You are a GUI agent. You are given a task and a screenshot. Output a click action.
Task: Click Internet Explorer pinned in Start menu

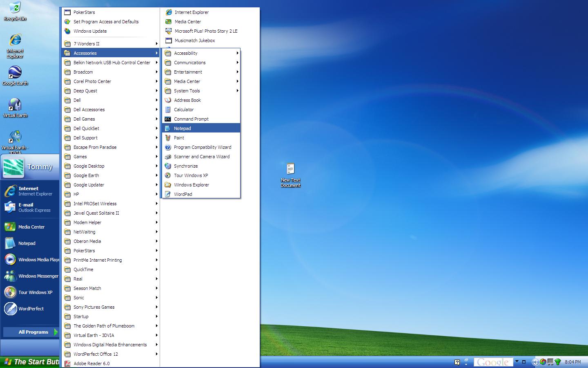pyautogui.click(x=31, y=191)
